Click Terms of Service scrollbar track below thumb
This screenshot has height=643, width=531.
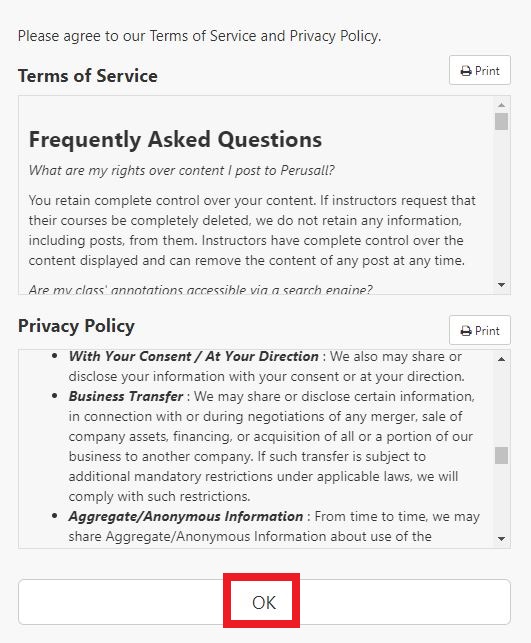(501, 204)
